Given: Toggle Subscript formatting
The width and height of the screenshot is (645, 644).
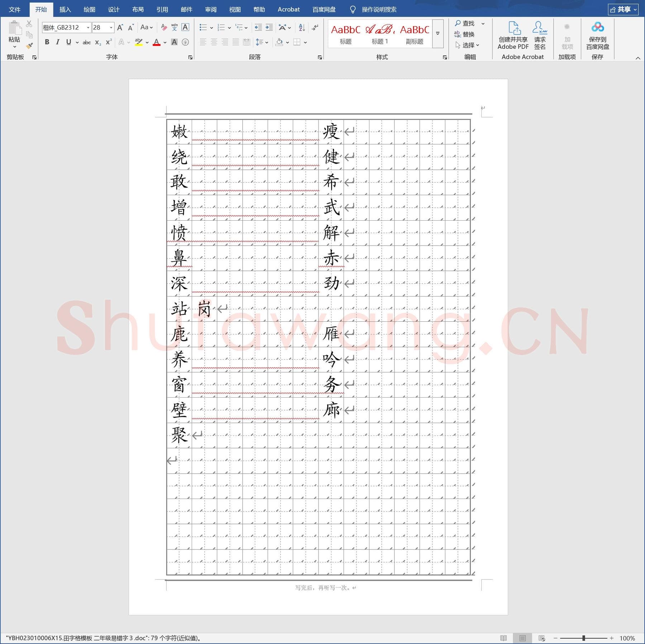Looking at the screenshot, I should (x=98, y=42).
